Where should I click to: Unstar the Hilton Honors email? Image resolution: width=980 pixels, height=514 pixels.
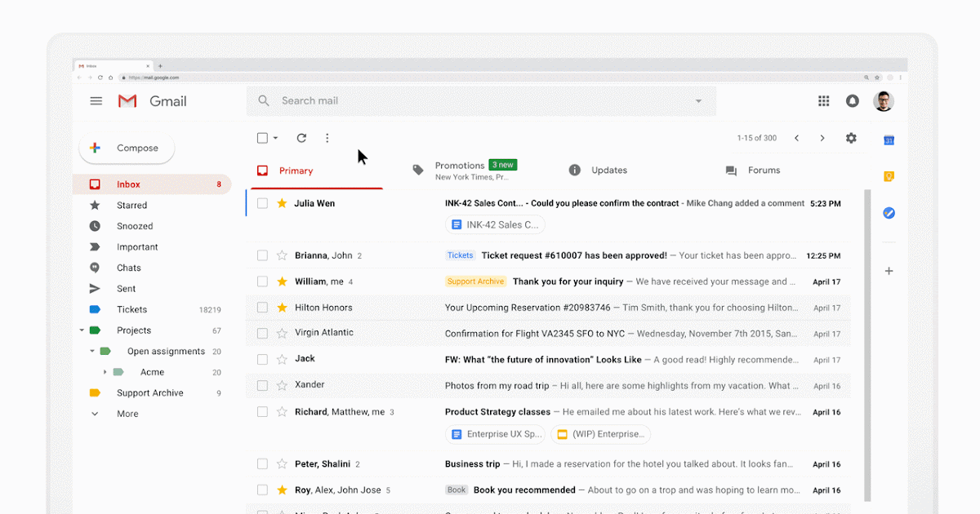point(282,308)
